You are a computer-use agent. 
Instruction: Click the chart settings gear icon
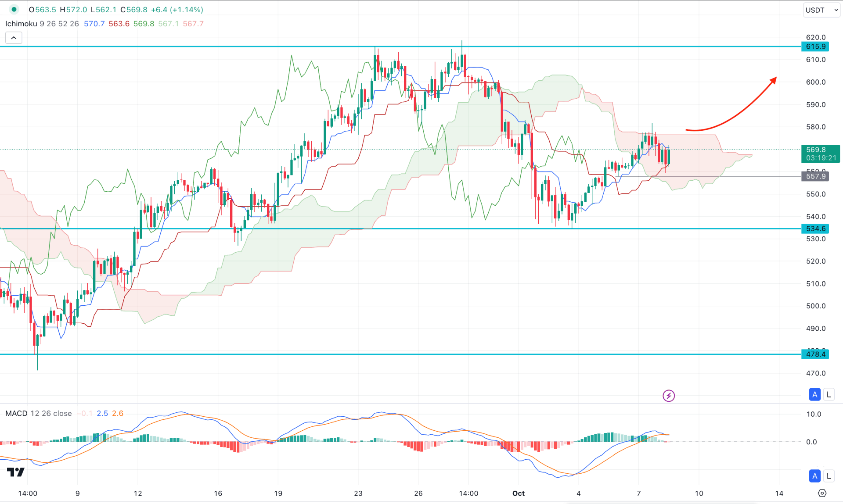click(x=822, y=493)
